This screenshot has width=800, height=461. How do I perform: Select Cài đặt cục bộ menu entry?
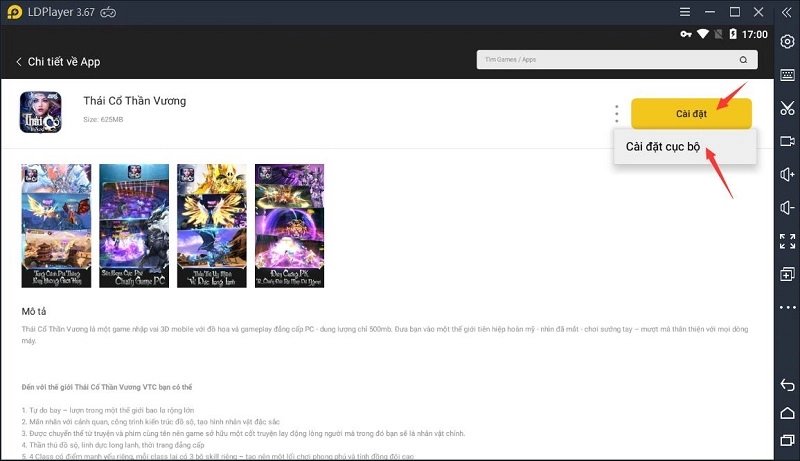[x=685, y=147]
